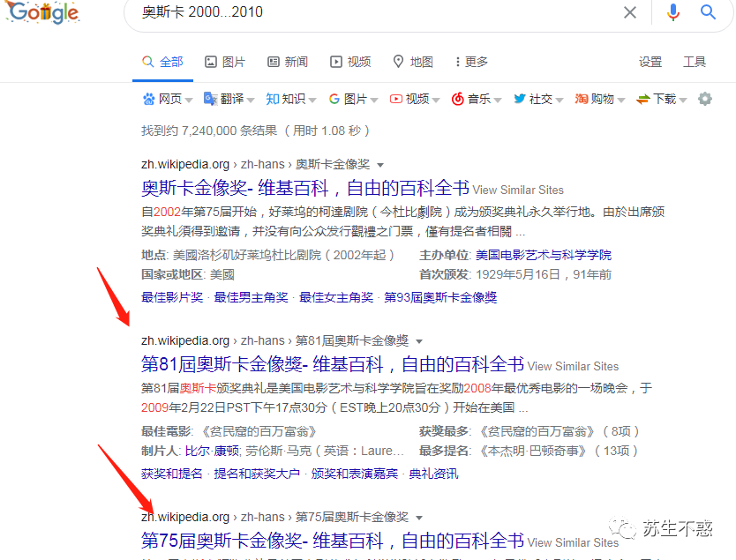Open the 最佳影片奖 sitelink
Viewport: 736px width, 560px height.
click(x=172, y=297)
